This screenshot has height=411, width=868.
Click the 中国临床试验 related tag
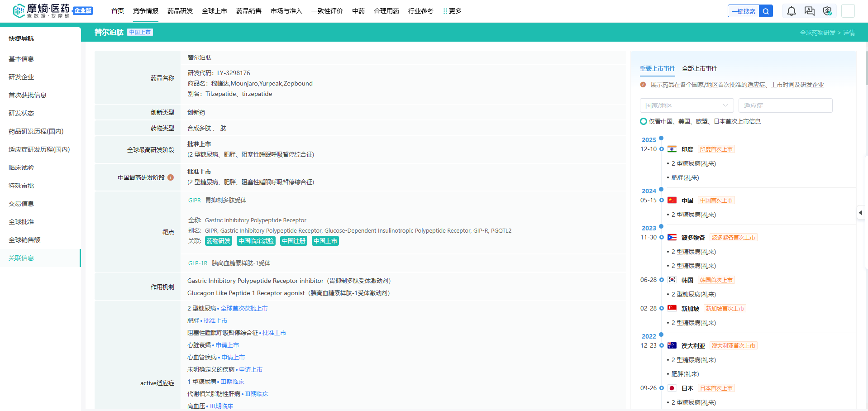256,241
